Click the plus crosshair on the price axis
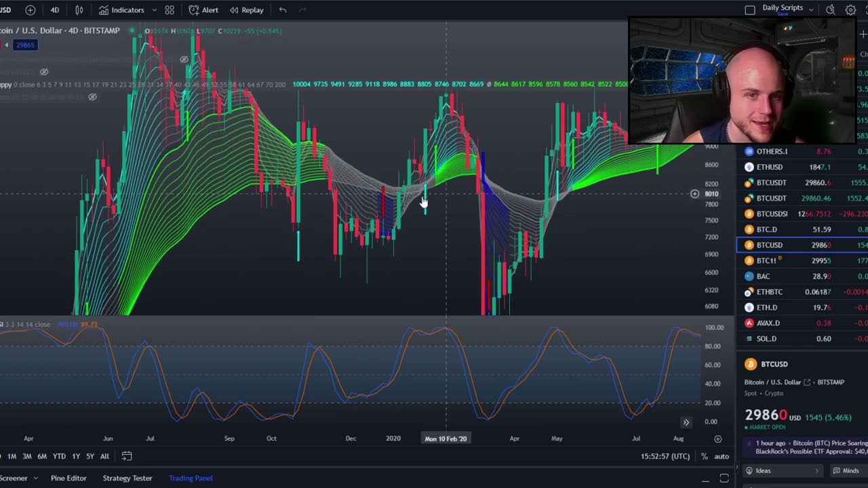The width and height of the screenshot is (868, 488). pyautogui.click(x=694, y=194)
